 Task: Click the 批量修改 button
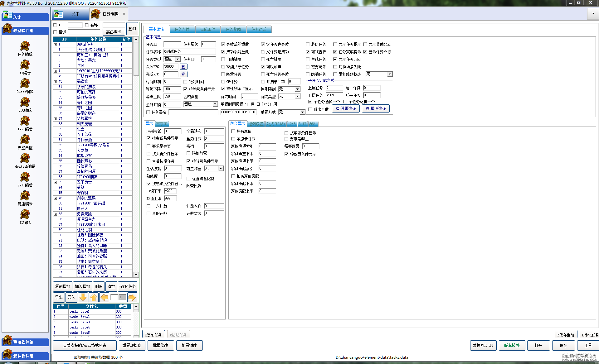pyautogui.click(x=161, y=345)
